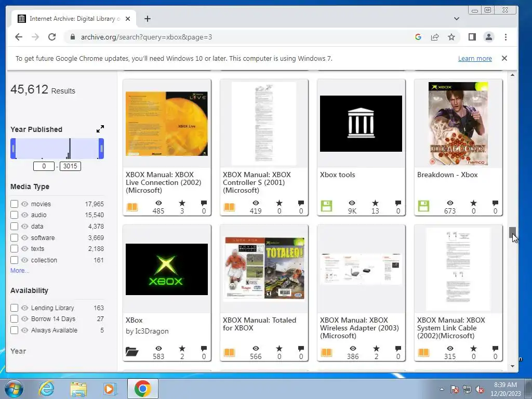Image resolution: width=532 pixels, height=399 pixels.
Task: Launch Internet Explorer from taskbar
Action: [46, 389]
